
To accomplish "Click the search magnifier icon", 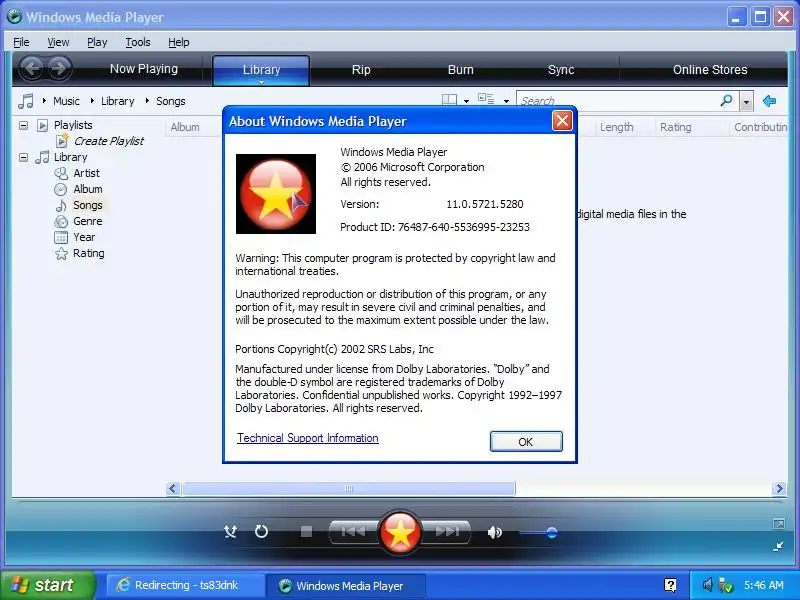I will point(727,101).
